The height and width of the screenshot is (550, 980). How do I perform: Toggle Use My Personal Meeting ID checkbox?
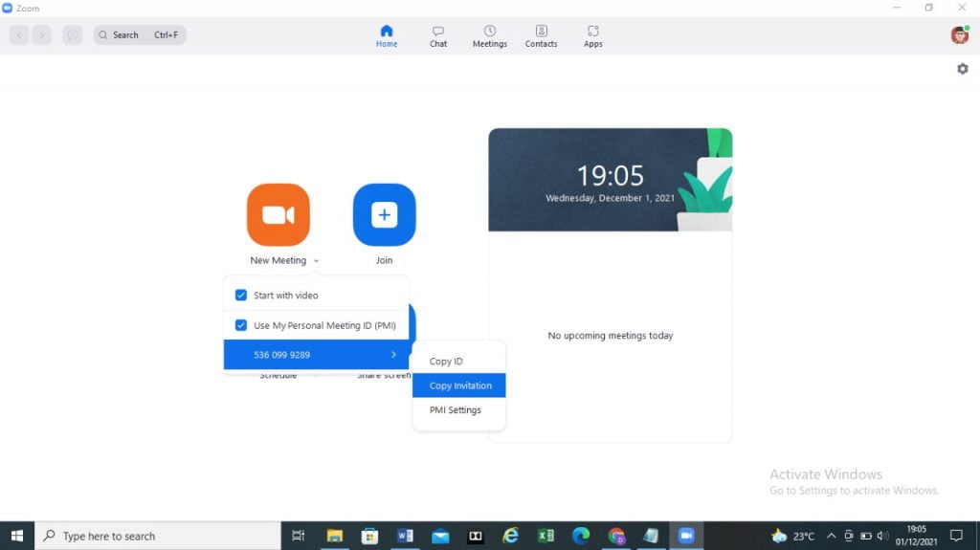[241, 325]
